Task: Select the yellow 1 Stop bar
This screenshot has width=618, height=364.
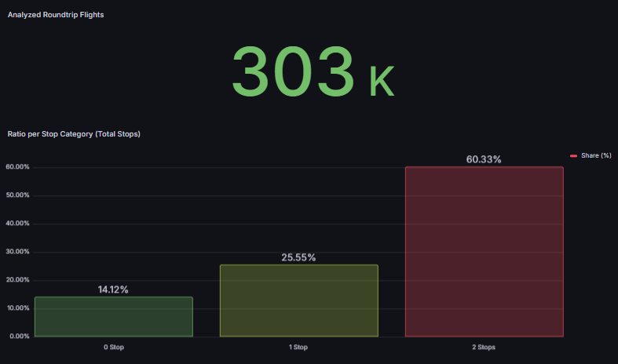Action: pos(298,300)
